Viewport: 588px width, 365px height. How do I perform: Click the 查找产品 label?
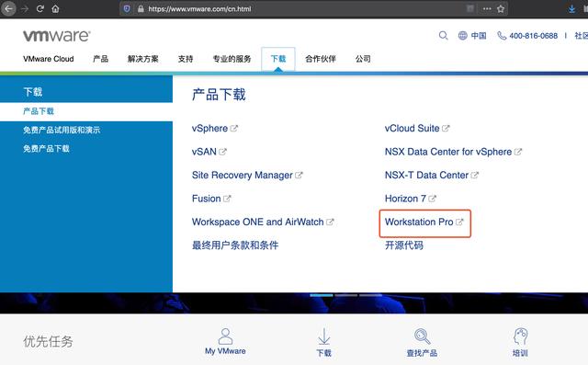(x=422, y=353)
